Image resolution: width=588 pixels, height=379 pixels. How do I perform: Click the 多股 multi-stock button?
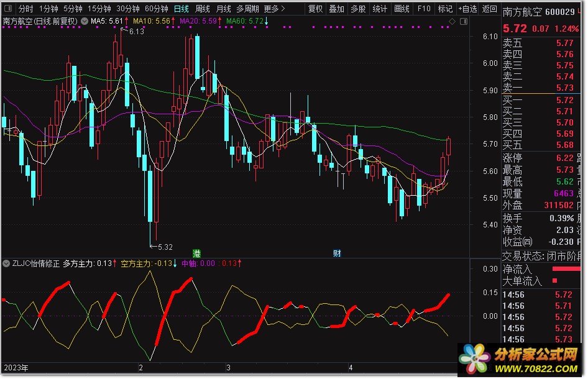(x=358, y=9)
